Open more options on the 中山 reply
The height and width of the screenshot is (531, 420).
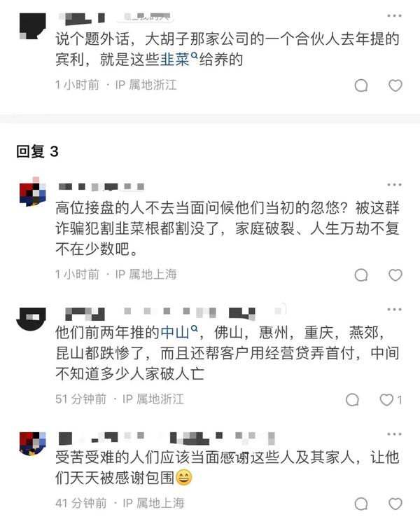tap(394, 309)
